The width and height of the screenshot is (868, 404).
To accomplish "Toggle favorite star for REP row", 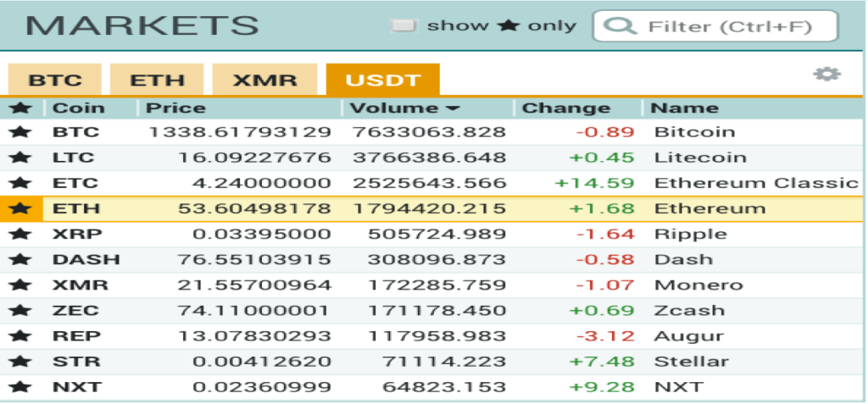I will 20,335.
